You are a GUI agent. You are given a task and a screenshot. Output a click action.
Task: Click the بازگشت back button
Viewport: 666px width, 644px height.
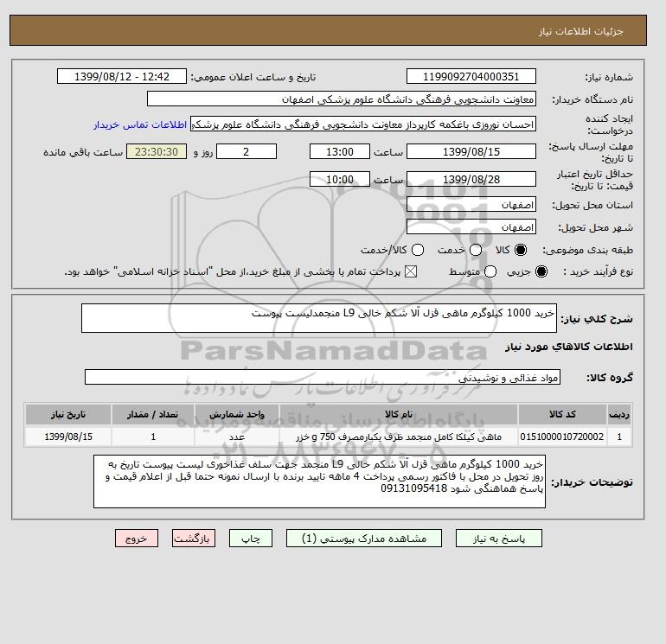[x=194, y=539]
